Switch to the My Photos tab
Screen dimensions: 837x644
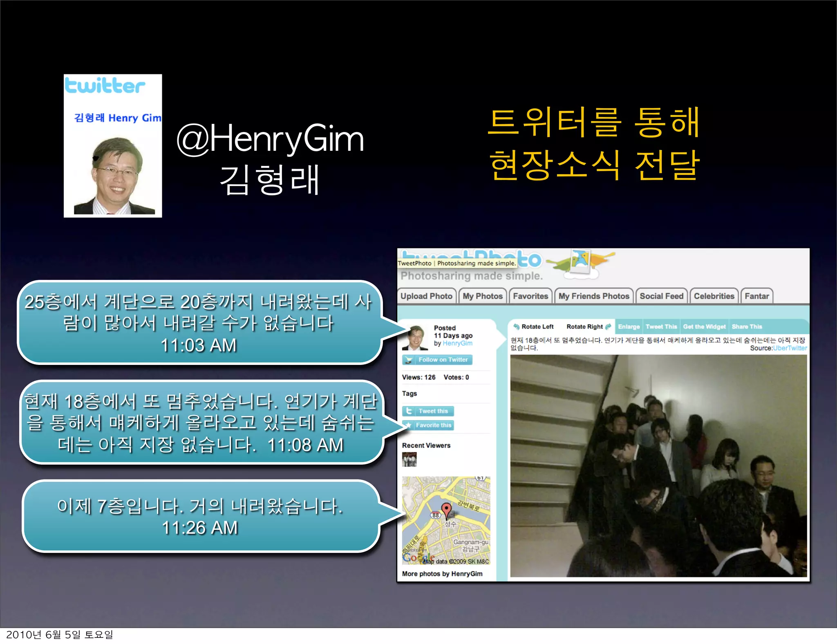(483, 296)
